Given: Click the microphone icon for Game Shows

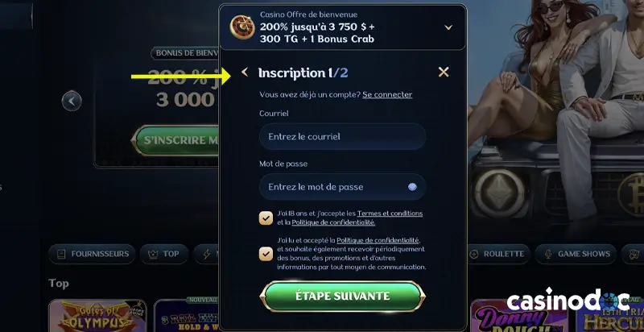Looking at the screenshot, I should (548, 255).
